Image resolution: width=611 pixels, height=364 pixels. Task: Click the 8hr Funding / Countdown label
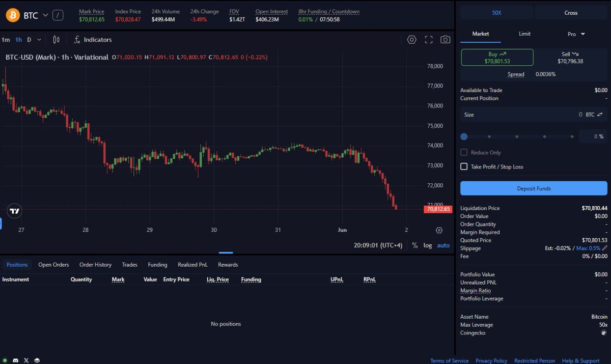pos(329,12)
